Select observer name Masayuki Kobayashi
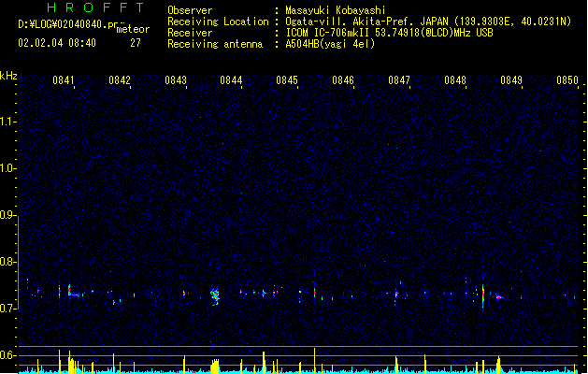The image size is (588, 374). pos(336,10)
